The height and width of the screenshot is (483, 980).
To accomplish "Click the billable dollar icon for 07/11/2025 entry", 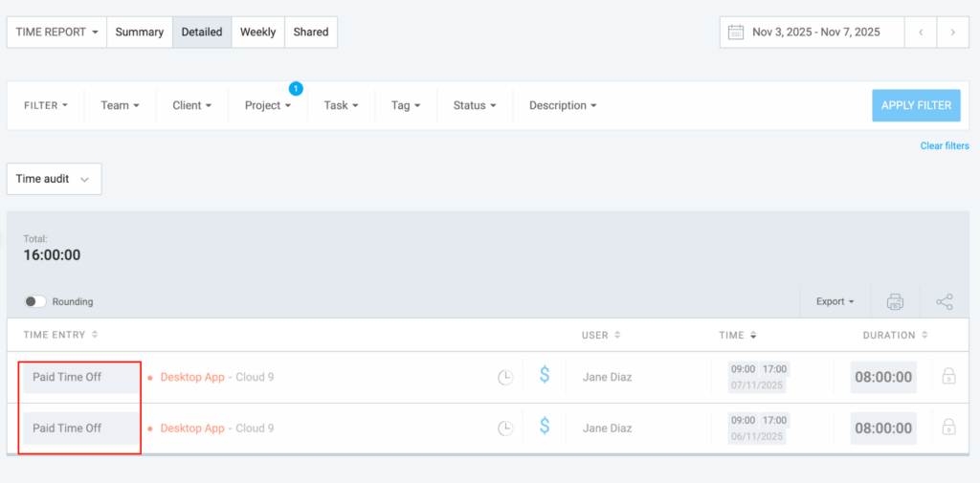I will point(545,376).
